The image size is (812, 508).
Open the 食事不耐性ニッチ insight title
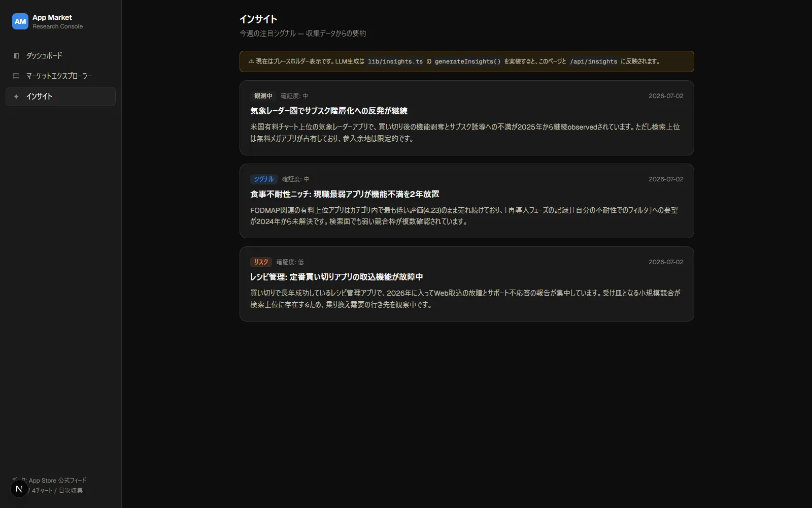point(345,194)
